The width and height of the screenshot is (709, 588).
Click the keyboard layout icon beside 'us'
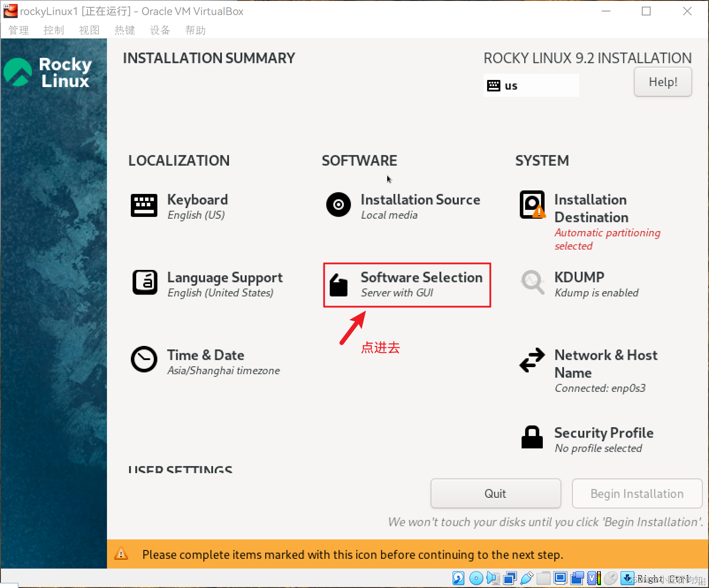click(494, 86)
